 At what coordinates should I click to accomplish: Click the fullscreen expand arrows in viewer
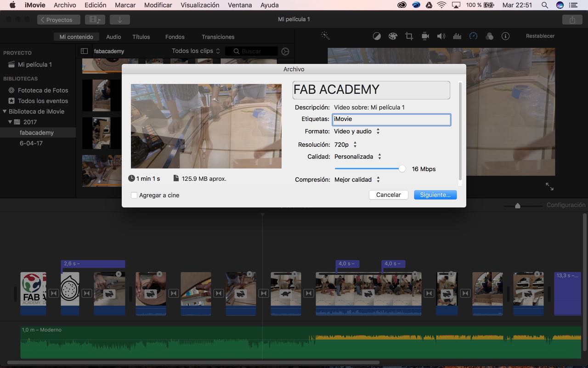549,186
